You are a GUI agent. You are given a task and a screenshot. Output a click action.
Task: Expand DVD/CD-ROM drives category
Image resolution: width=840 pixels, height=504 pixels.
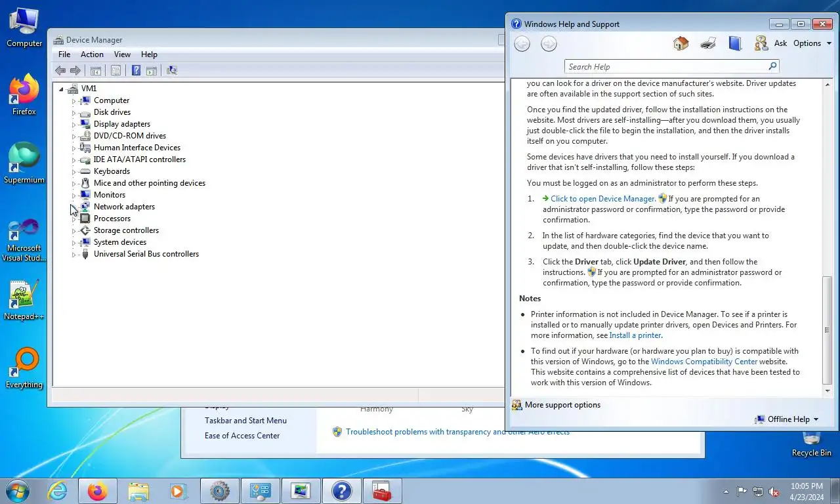coord(74,136)
